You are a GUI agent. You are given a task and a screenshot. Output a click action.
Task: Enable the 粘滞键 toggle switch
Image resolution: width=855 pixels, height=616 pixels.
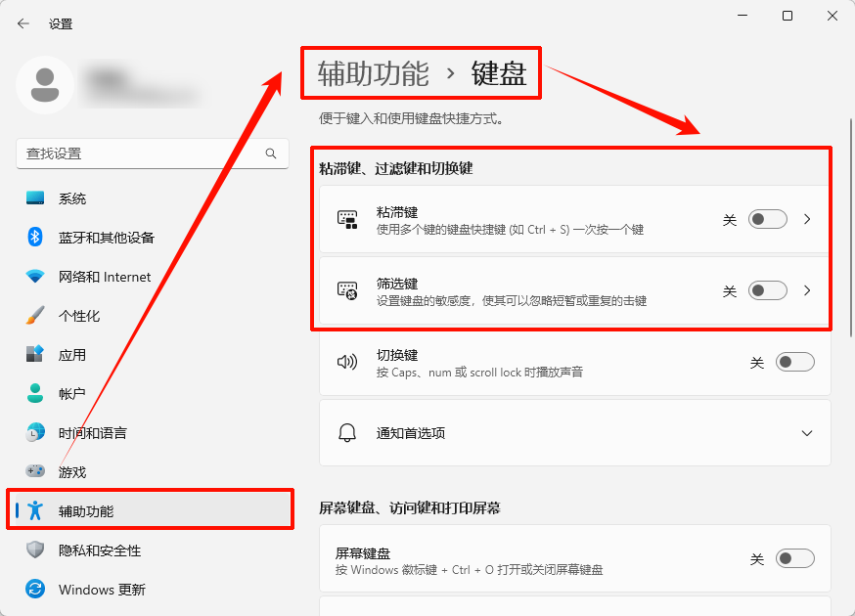[x=768, y=219]
